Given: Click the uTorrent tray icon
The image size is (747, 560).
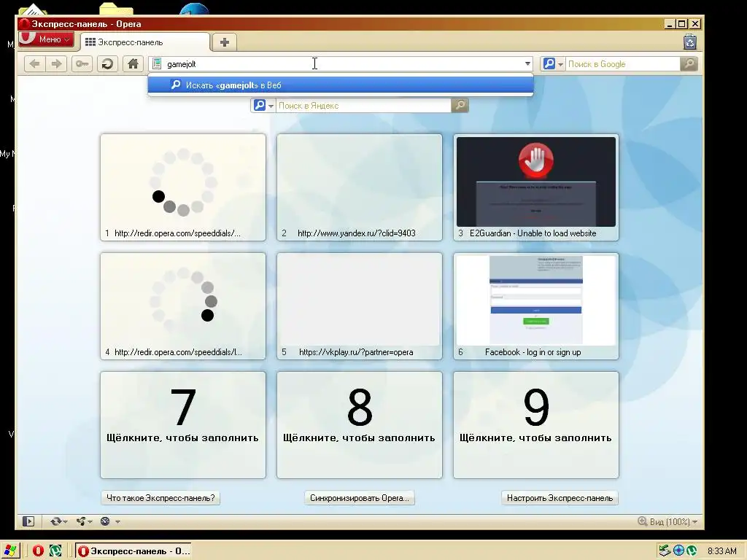Looking at the screenshot, I should [x=692, y=551].
